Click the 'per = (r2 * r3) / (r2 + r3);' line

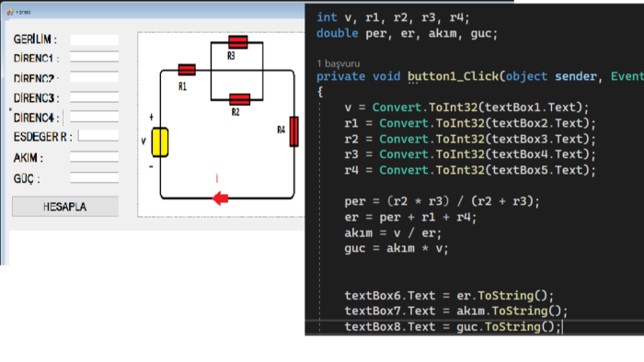coord(442,201)
